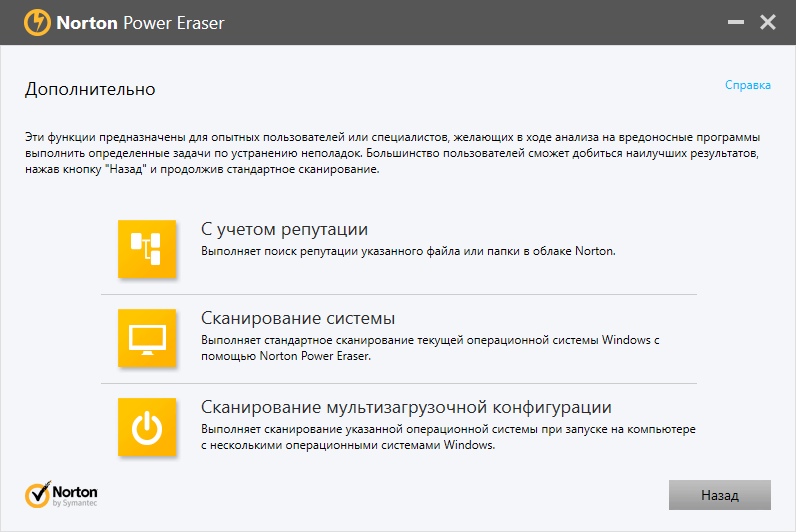Click the 'Дополнительно' page title

(90, 89)
